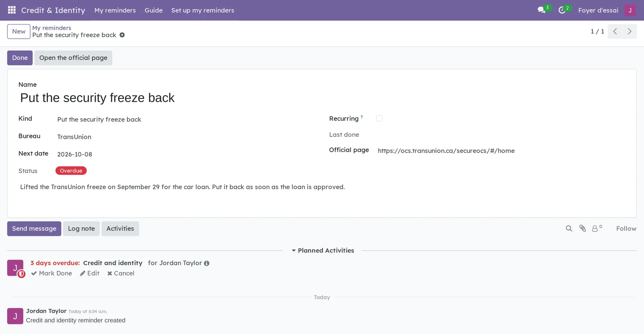Open My reminders menu
Screen dimensions: 644x334
pyautogui.click(x=115, y=10)
